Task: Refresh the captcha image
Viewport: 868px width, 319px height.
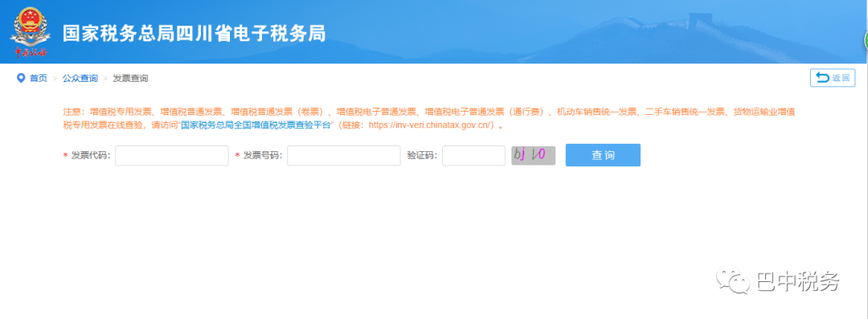Action: tap(533, 156)
